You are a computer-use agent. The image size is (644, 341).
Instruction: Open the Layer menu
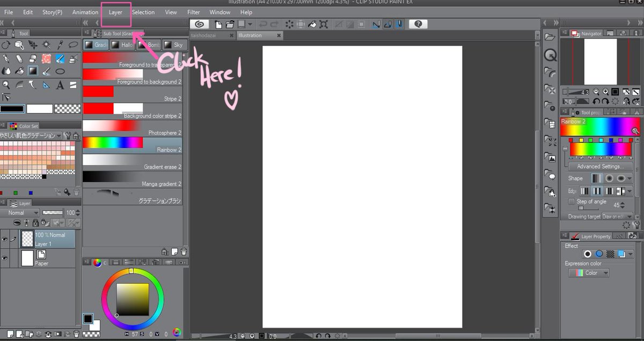[115, 12]
